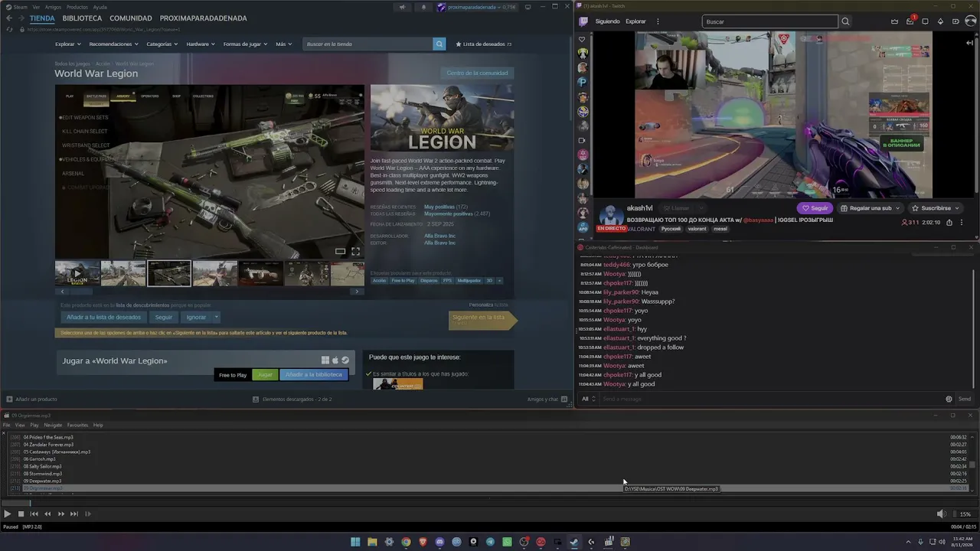Viewport: 980px width, 551px height.
Task: Open Steam notifications bell
Action: 423,7
